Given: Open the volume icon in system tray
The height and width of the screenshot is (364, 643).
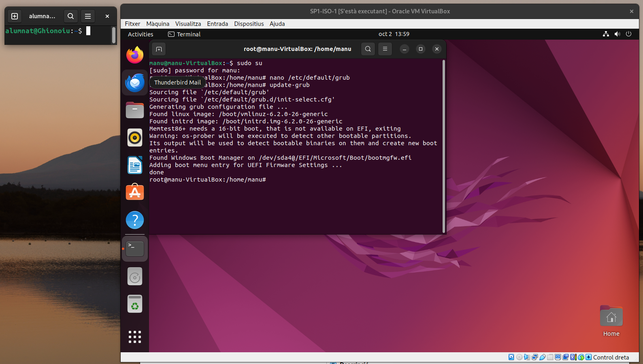Looking at the screenshot, I should tap(617, 34).
